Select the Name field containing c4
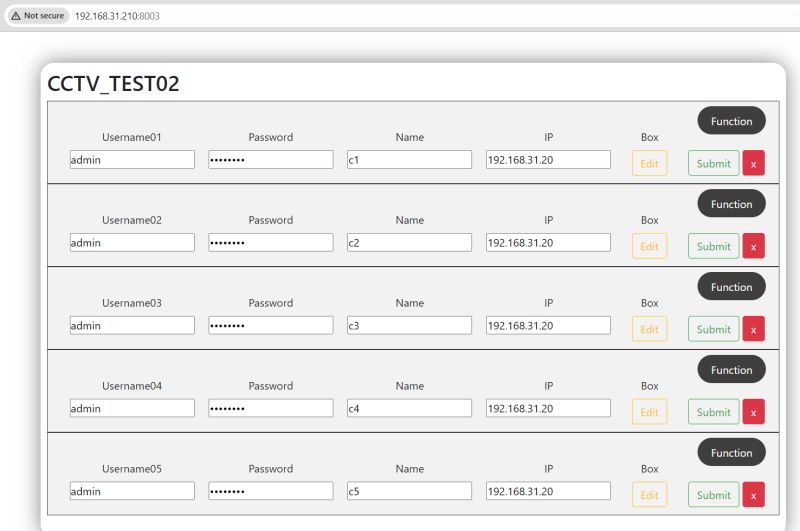Viewport: 800px width, 531px height. coord(410,408)
